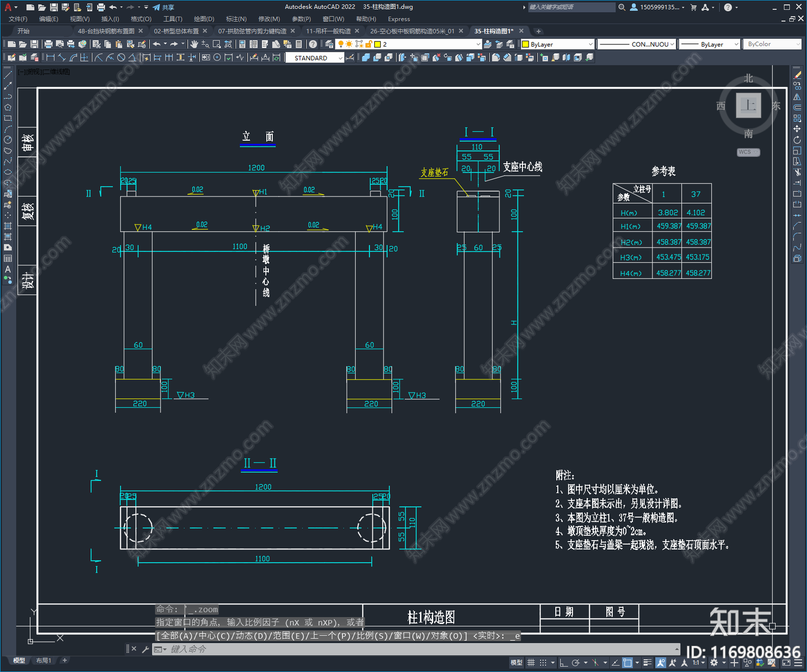Screen dimensions: 807x672
Task: Click the new drawing tab plus button
Action: click(x=538, y=31)
